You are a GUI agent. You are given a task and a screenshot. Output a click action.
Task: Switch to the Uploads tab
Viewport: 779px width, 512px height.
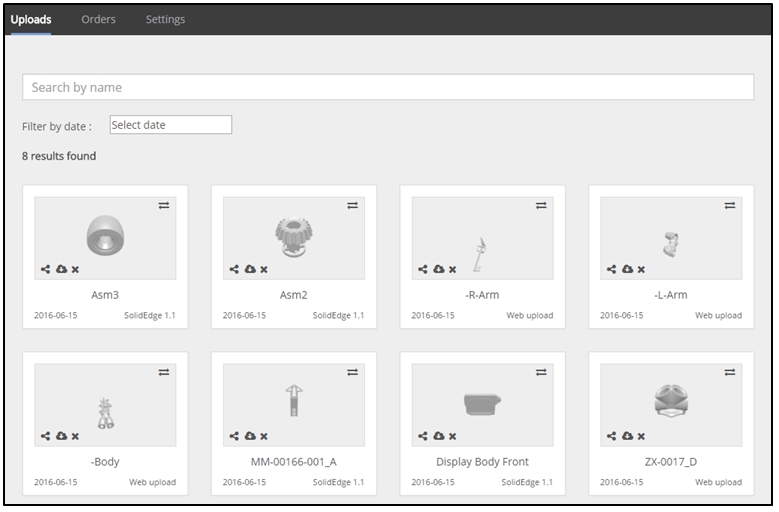[x=31, y=20]
